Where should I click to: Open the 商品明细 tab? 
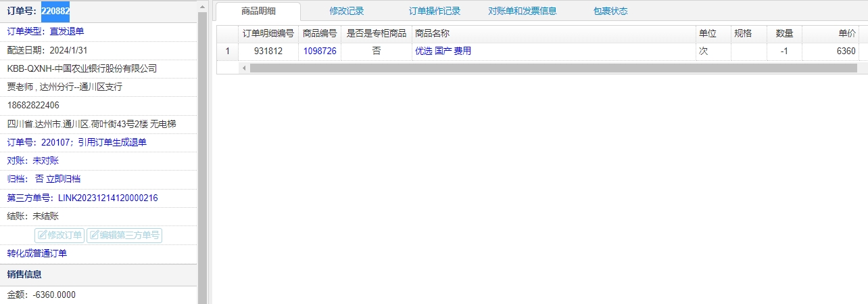(258, 11)
